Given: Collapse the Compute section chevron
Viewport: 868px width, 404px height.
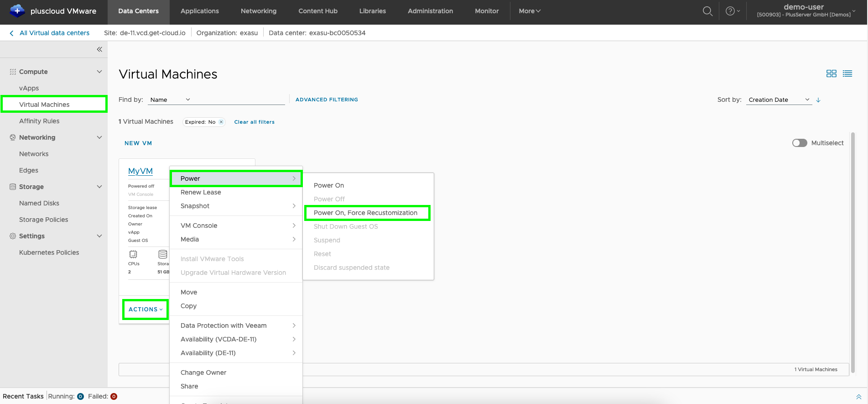Looking at the screenshot, I should (x=99, y=72).
